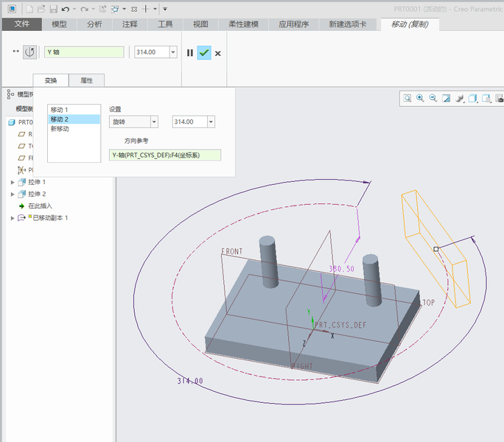Click the Refit view icon
The image size is (504, 442).
pyautogui.click(x=407, y=98)
